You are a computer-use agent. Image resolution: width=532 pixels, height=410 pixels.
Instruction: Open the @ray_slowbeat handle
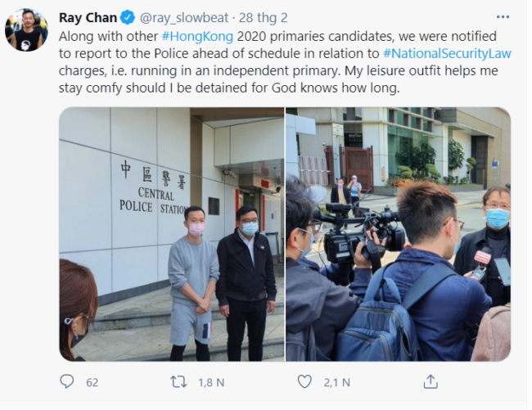tap(181, 17)
